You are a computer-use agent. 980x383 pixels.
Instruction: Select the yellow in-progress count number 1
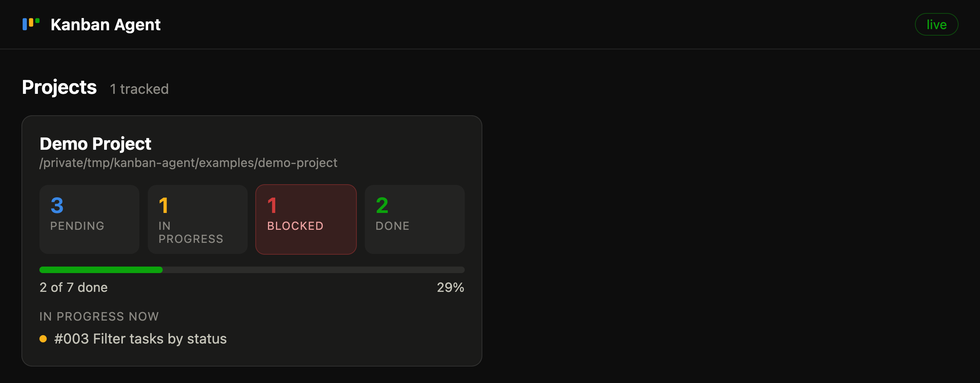[x=163, y=206]
